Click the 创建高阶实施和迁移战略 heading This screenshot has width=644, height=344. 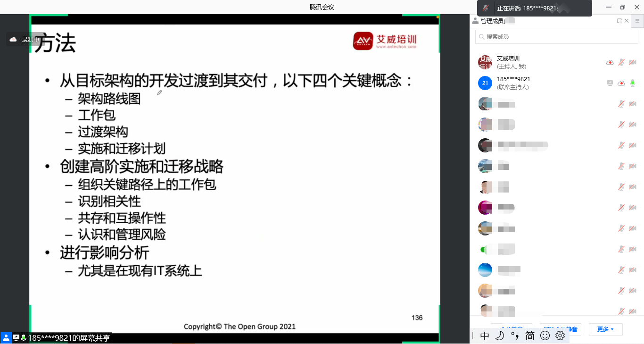click(x=142, y=167)
